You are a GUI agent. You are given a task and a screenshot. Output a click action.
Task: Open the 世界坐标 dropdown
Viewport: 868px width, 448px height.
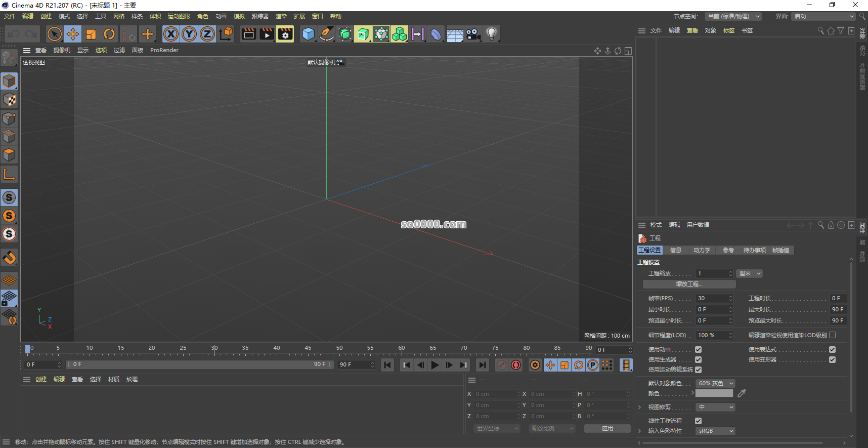click(497, 428)
